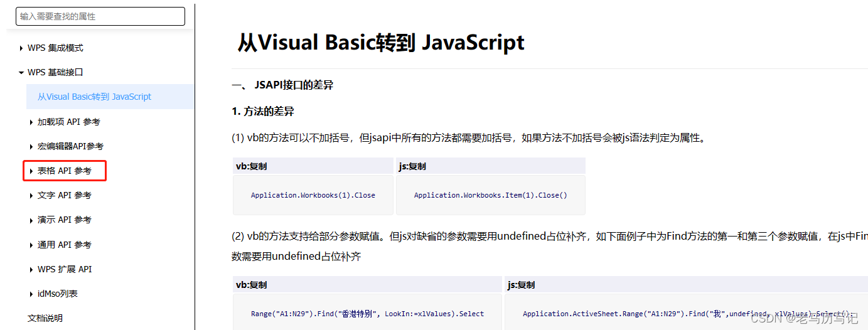Click the property search input field
Screen dimensions: 868x330
click(100, 16)
